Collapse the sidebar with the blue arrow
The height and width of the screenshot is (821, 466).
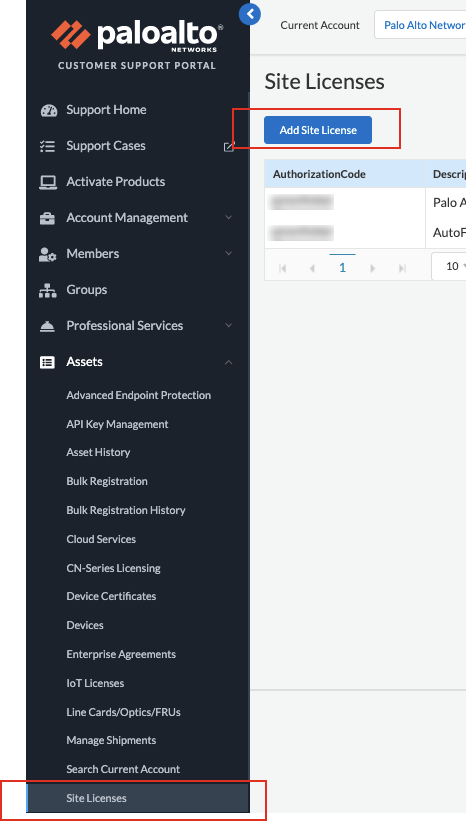(250, 14)
